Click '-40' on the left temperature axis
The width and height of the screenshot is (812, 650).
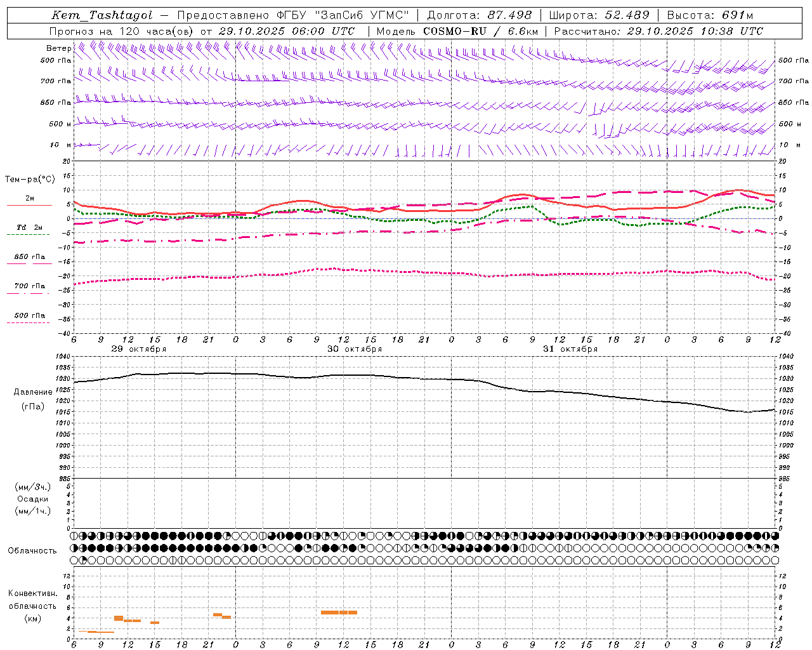coord(65,333)
